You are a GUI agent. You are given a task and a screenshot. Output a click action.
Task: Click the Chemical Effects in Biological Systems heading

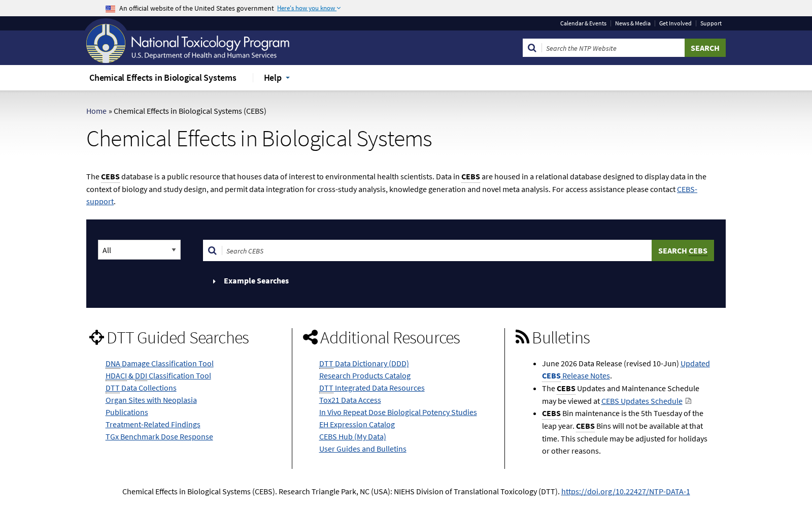(x=259, y=138)
